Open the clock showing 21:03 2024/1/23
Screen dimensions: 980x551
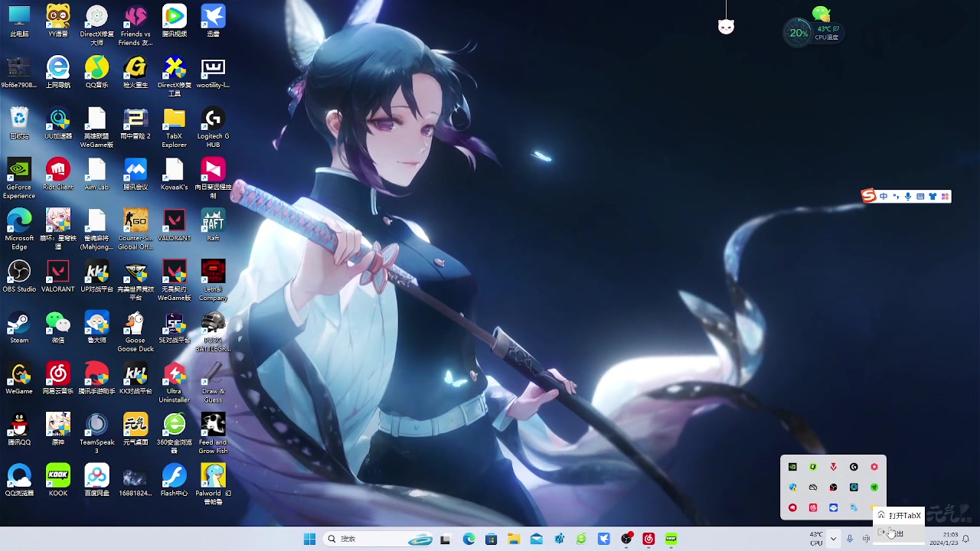click(944, 539)
